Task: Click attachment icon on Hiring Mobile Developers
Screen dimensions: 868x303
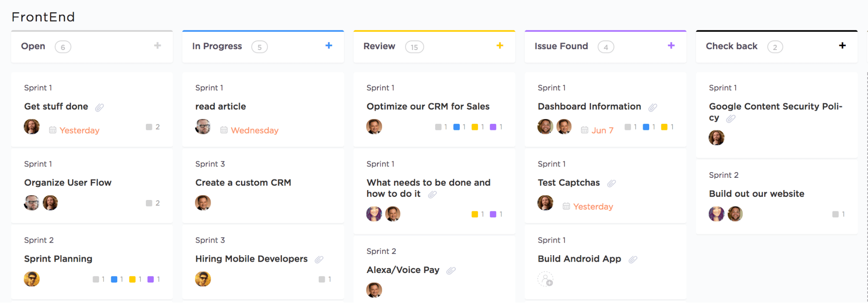Action: (x=319, y=260)
